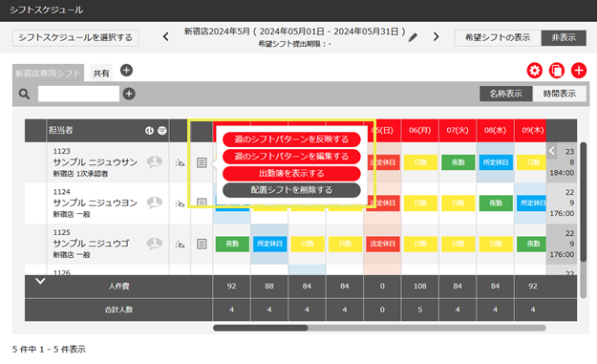Image resolution: width=597 pixels, height=364 pixels.
Task: Click the filter icon in 担当者 header
Action: coord(162,131)
